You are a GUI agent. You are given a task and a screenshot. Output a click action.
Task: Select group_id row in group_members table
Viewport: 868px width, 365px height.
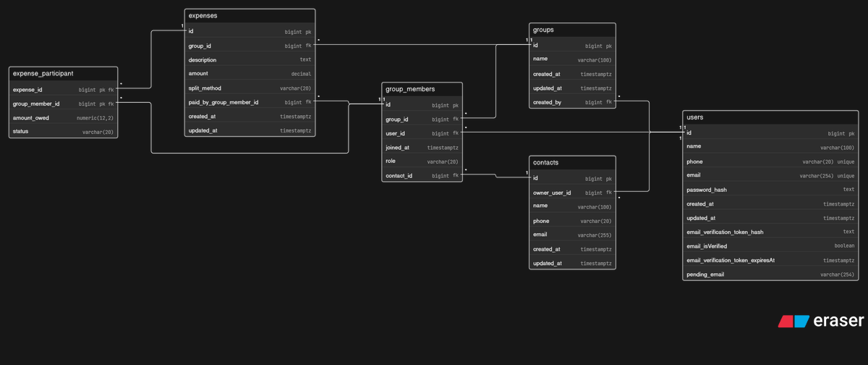coord(422,119)
